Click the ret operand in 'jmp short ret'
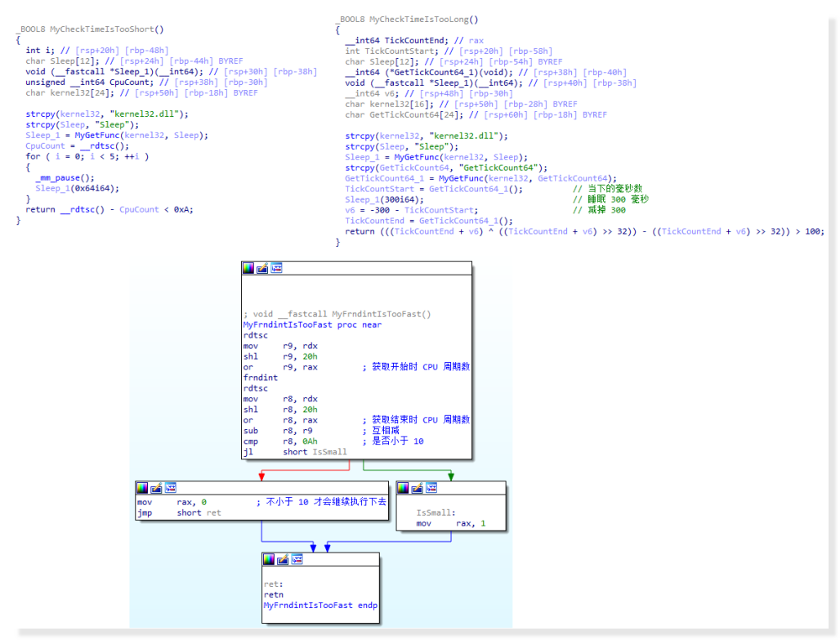 click(213, 513)
